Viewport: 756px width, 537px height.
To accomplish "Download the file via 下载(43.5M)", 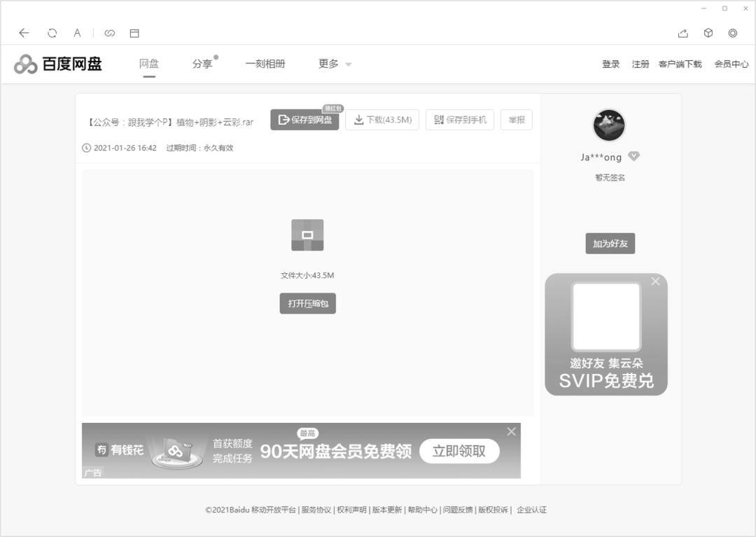I will point(382,120).
